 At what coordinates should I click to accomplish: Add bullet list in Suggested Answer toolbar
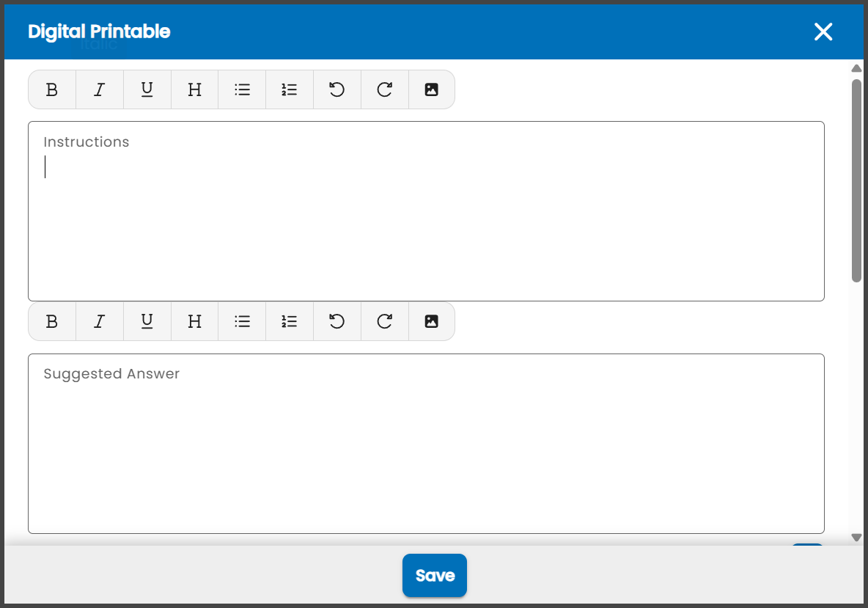click(x=242, y=322)
